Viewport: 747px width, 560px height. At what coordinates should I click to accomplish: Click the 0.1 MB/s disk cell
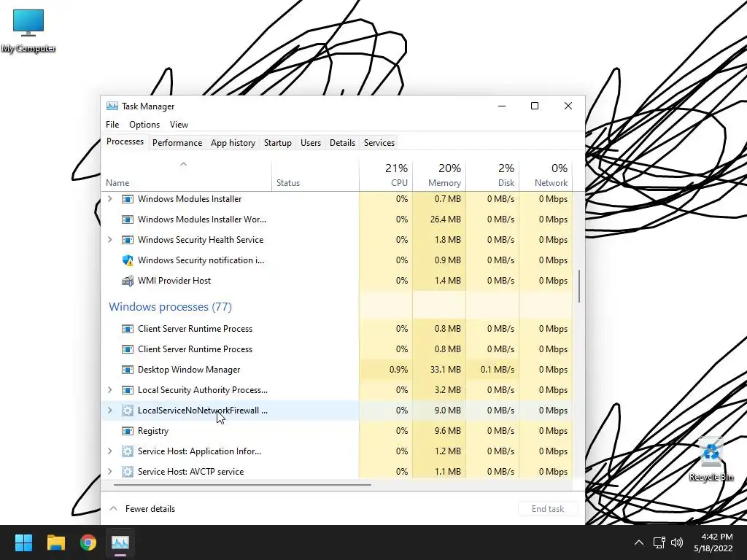492,370
